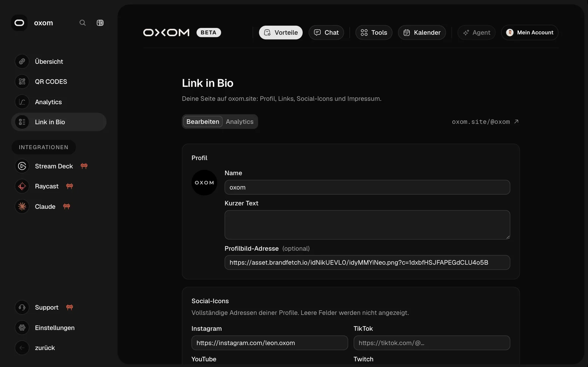Click the external link arrow beside oxom.site/@oxom
This screenshot has height=367, width=588.
(x=516, y=122)
